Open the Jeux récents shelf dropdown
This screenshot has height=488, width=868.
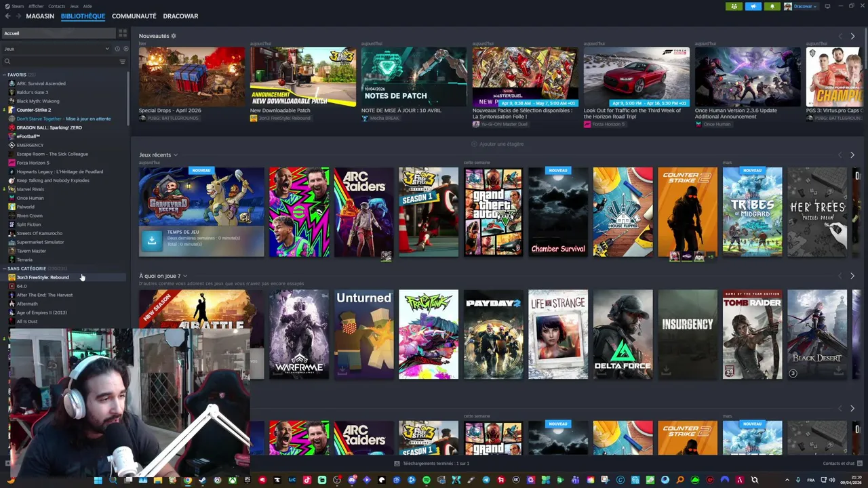pos(176,155)
